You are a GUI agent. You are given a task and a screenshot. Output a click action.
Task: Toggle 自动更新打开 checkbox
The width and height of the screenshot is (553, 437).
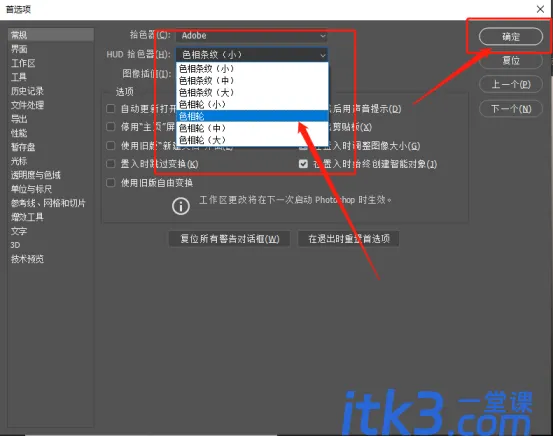tap(111, 109)
